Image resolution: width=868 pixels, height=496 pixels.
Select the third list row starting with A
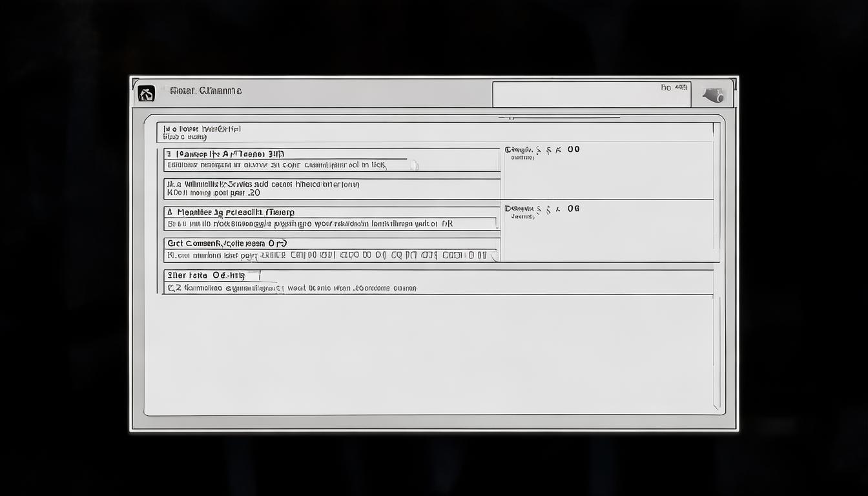331,218
